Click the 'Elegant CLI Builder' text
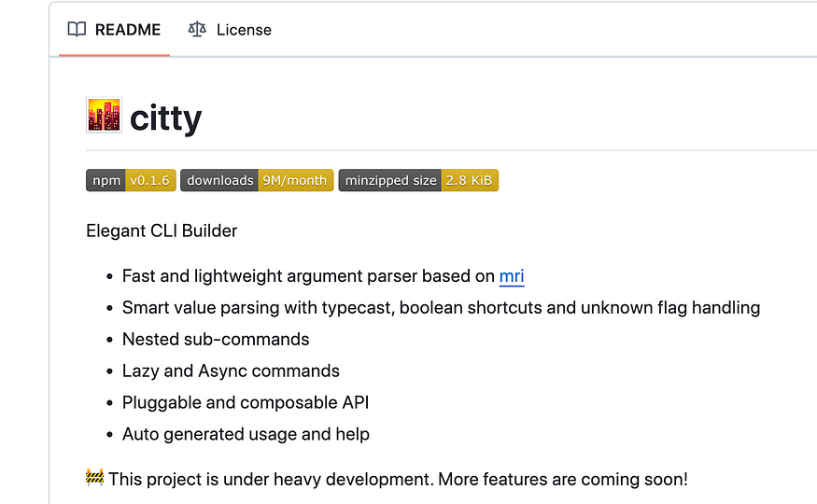Image resolution: width=817 pixels, height=504 pixels. click(162, 231)
